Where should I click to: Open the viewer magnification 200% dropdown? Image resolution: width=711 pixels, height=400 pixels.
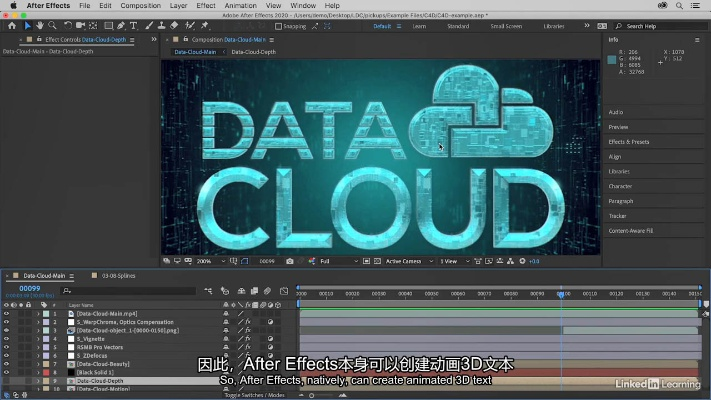206,261
